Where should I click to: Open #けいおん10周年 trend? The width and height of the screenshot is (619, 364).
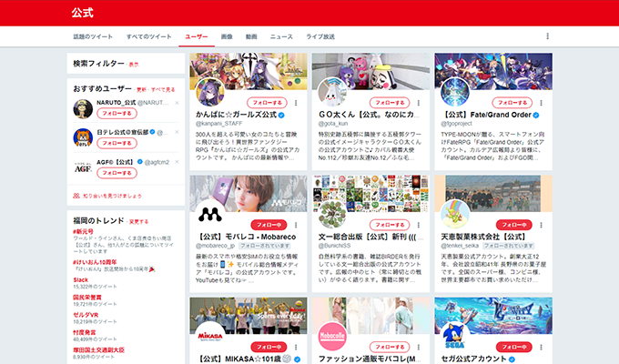pyautogui.click(x=95, y=262)
